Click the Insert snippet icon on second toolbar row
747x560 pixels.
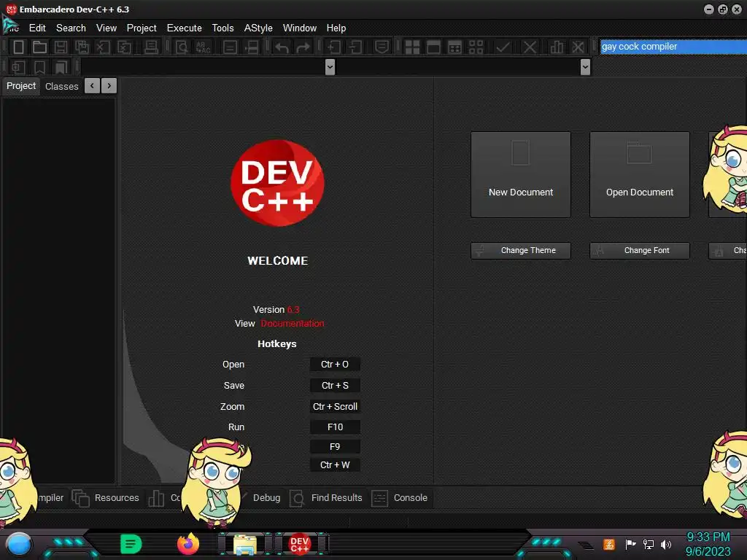pos(18,67)
